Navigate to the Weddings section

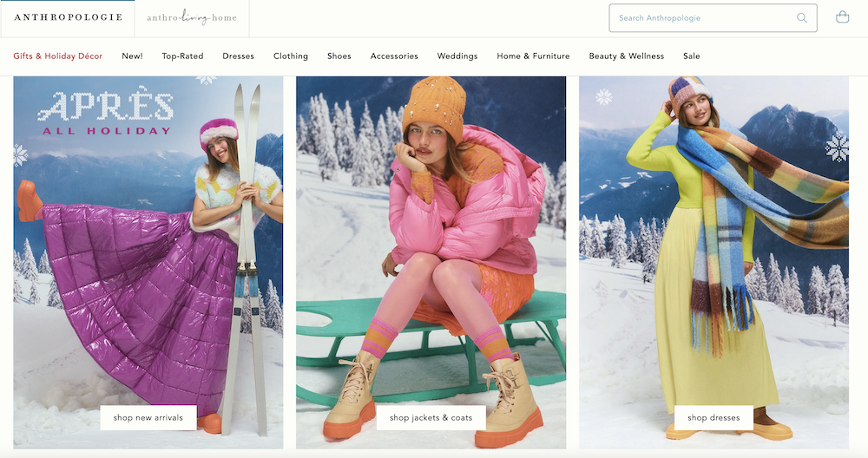coord(457,56)
